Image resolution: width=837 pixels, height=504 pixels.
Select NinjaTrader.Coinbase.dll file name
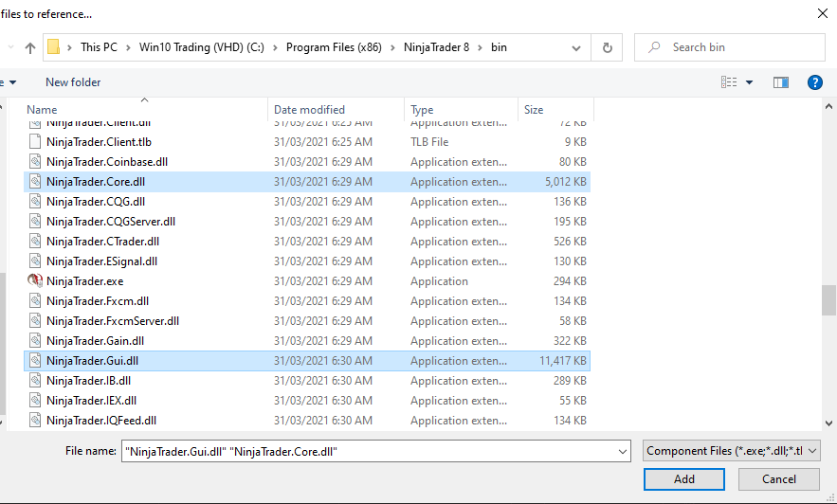click(x=107, y=162)
